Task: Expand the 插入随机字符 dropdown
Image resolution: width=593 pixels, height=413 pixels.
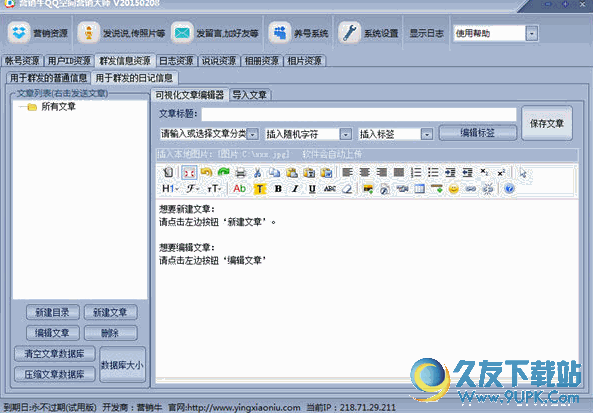Action: coord(345,134)
